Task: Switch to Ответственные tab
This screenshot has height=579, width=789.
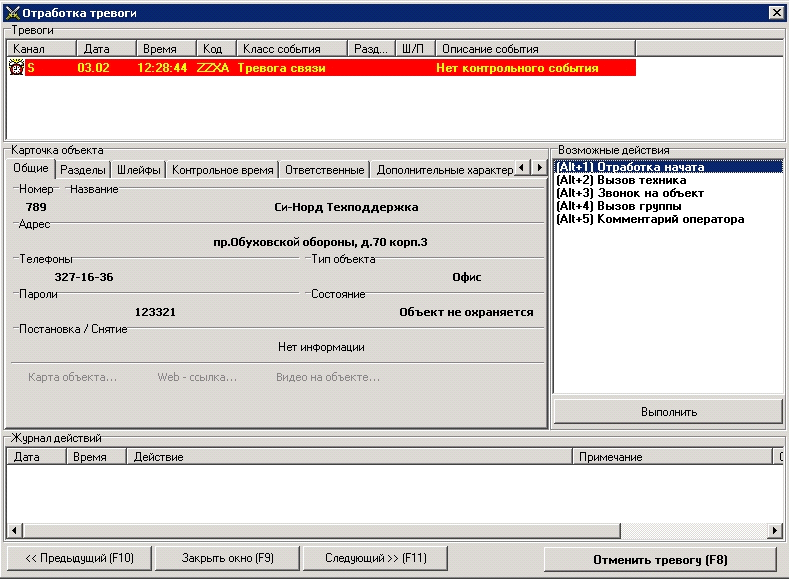Action: point(325,170)
